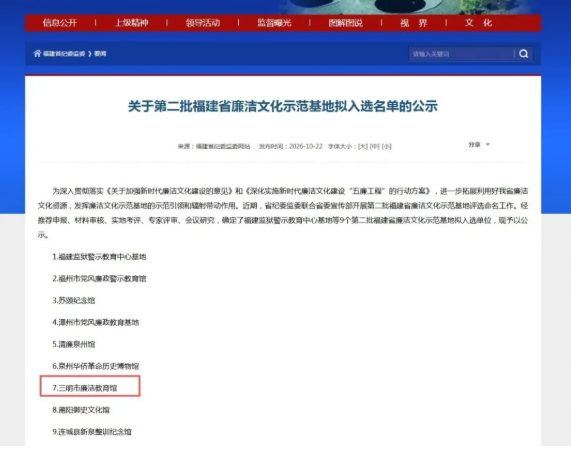The width and height of the screenshot is (571, 450).
Task: Click list item 2.福州市党风廉政警示教育馆
Action: point(99,279)
